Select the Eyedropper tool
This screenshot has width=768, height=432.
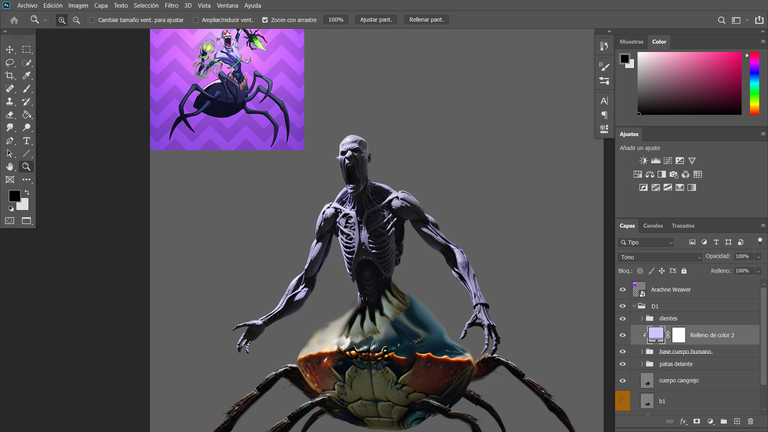click(26, 75)
